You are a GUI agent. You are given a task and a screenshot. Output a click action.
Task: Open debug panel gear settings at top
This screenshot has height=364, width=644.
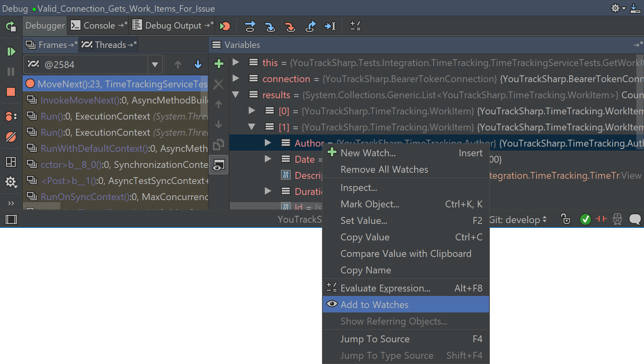618,8
